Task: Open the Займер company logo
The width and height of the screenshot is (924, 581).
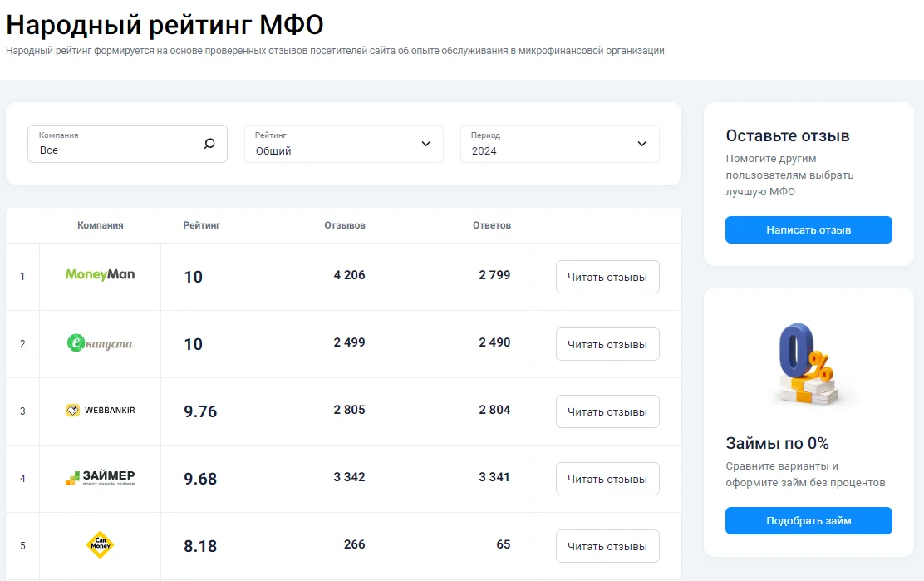Action: (x=101, y=477)
